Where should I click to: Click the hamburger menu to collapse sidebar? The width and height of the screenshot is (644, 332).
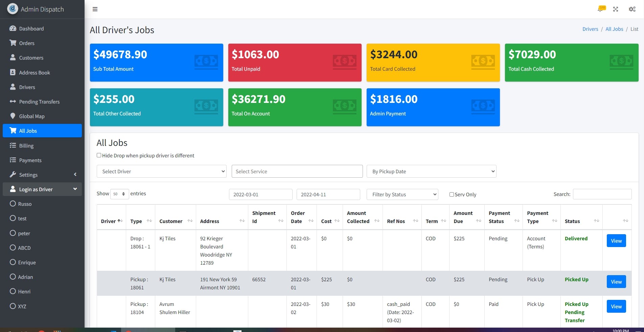[95, 9]
